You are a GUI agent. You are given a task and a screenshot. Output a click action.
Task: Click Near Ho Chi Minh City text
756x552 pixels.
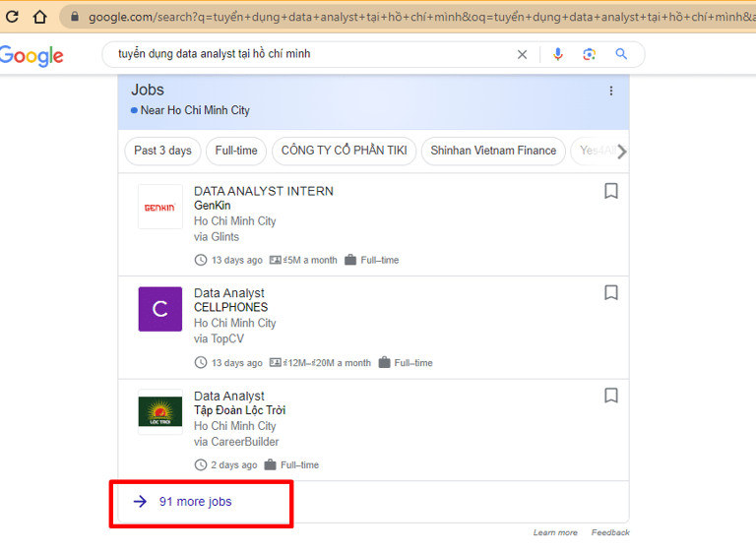(195, 110)
